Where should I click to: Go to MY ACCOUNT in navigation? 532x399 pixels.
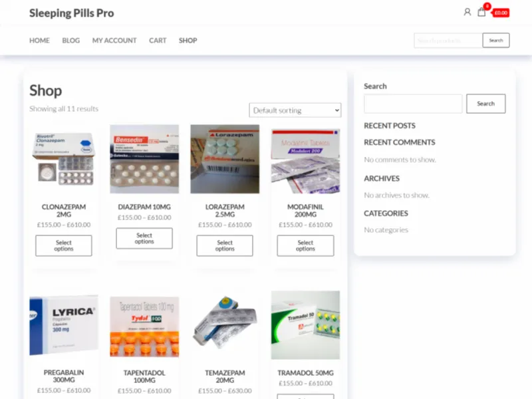pyautogui.click(x=114, y=41)
